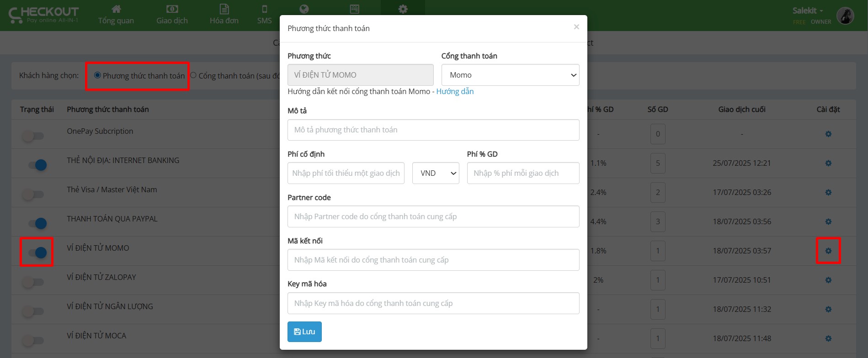Viewport: 868px width, 358px height.
Task: Open settings gear for ZaloPay row
Action: (x=828, y=280)
